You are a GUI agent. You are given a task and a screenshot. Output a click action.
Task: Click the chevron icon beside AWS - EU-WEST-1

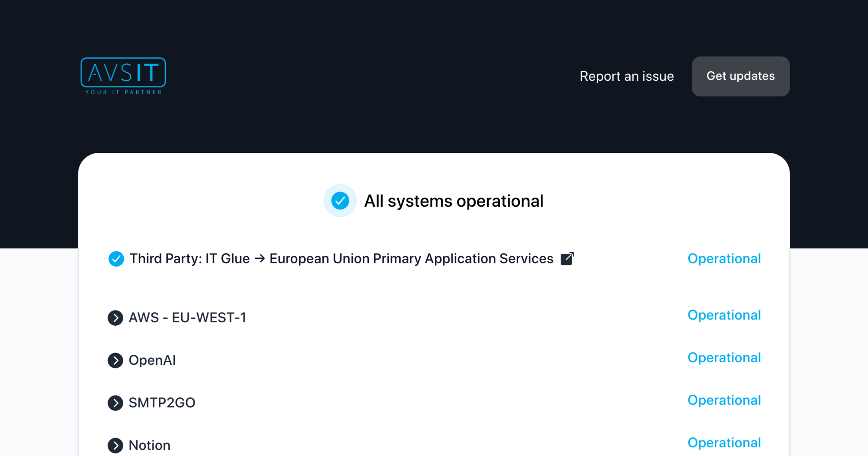point(115,317)
